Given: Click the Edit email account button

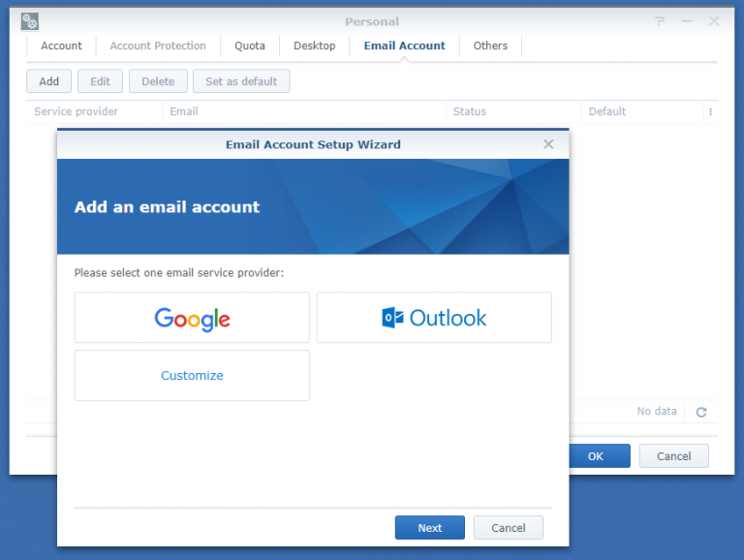Looking at the screenshot, I should click(100, 81).
